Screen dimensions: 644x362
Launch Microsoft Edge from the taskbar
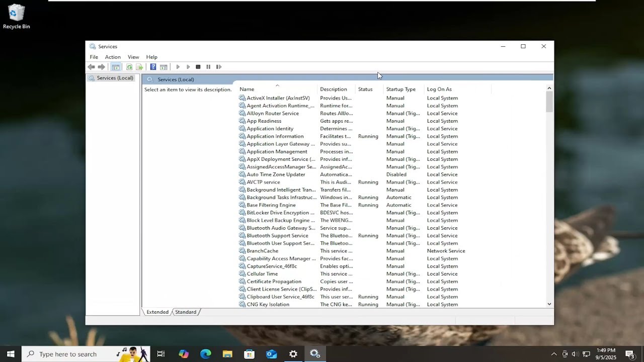[206, 354]
